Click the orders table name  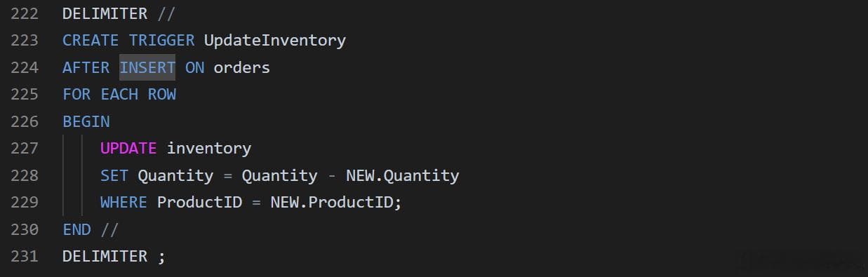tap(242, 67)
